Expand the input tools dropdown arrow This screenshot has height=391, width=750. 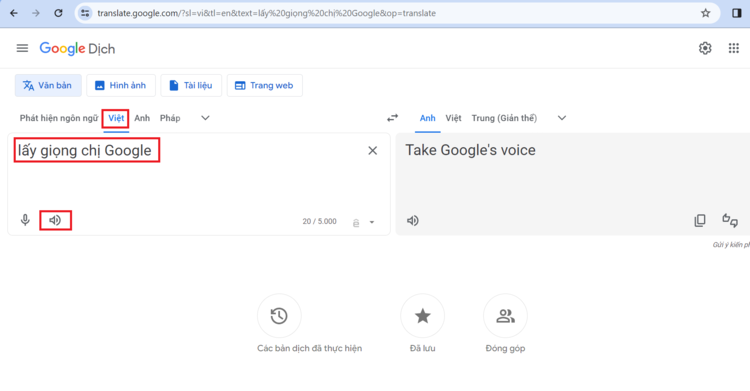372,222
